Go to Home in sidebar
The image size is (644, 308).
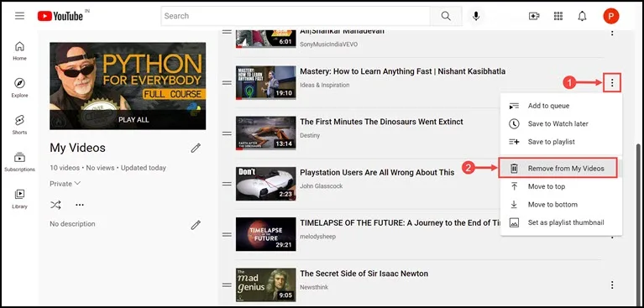pos(19,51)
